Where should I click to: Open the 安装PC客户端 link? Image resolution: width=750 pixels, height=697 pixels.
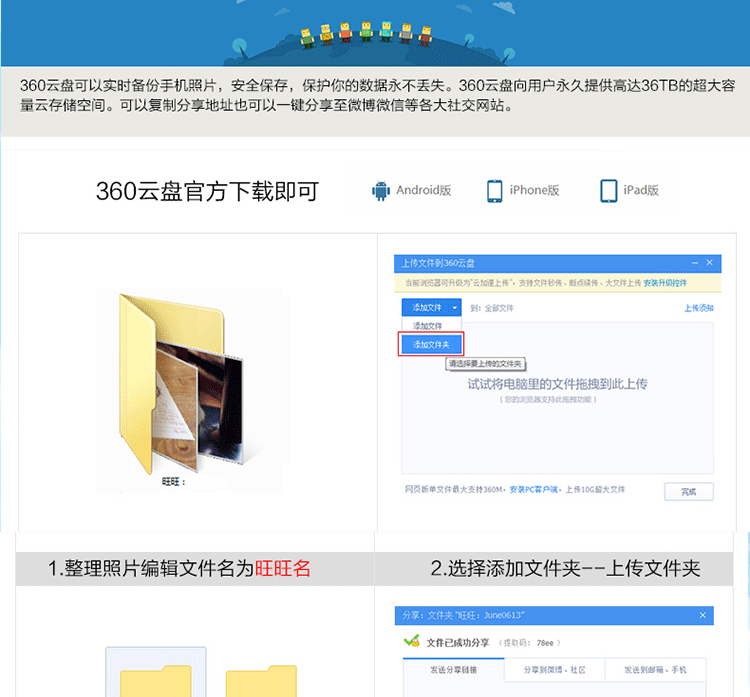[533, 489]
